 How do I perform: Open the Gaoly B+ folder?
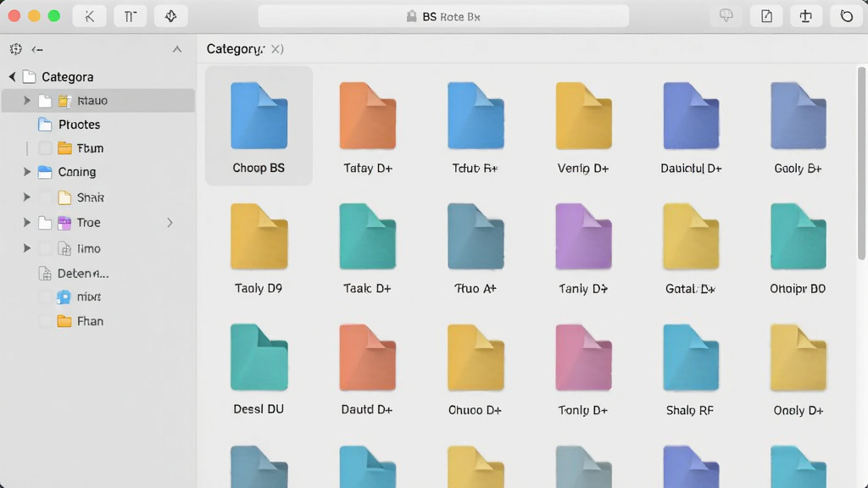click(x=798, y=115)
